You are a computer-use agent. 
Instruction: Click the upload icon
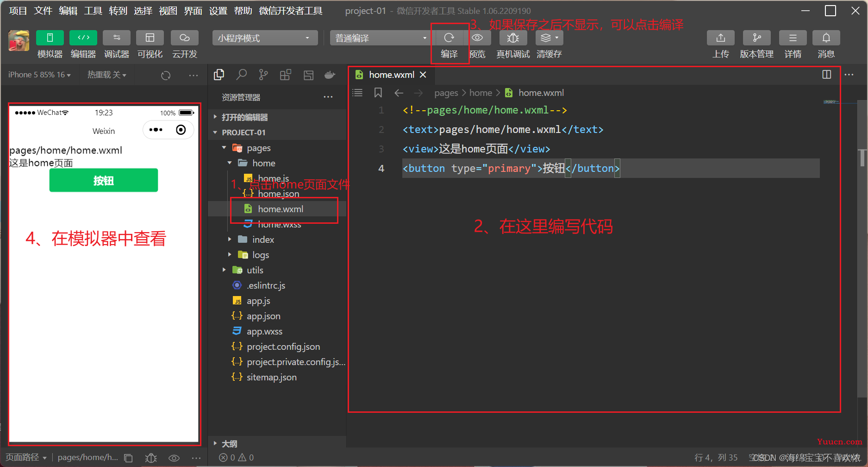(721, 38)
